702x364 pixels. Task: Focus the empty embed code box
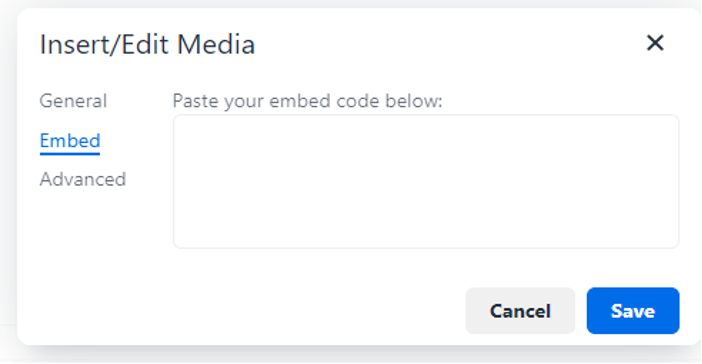[x=426, y=181]
